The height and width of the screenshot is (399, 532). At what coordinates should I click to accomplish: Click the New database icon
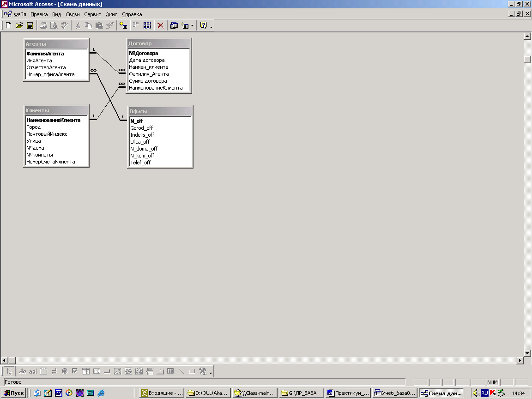point(9,25)
